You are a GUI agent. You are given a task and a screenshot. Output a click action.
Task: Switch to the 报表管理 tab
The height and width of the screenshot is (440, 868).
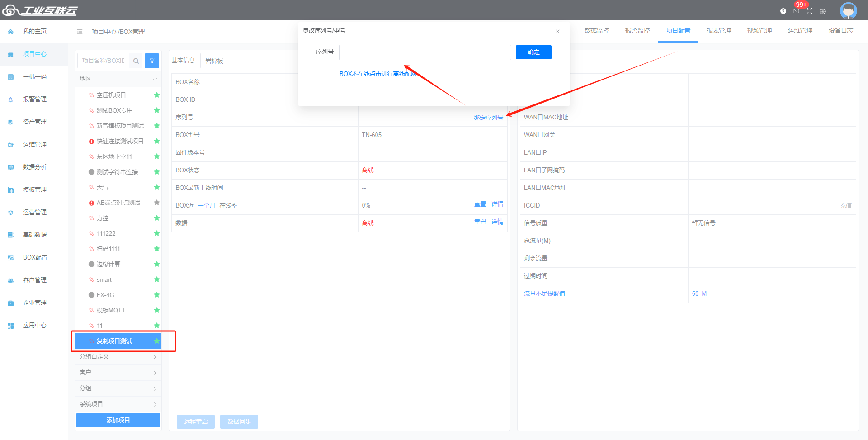pyautogui.click(x=719, y=30)
